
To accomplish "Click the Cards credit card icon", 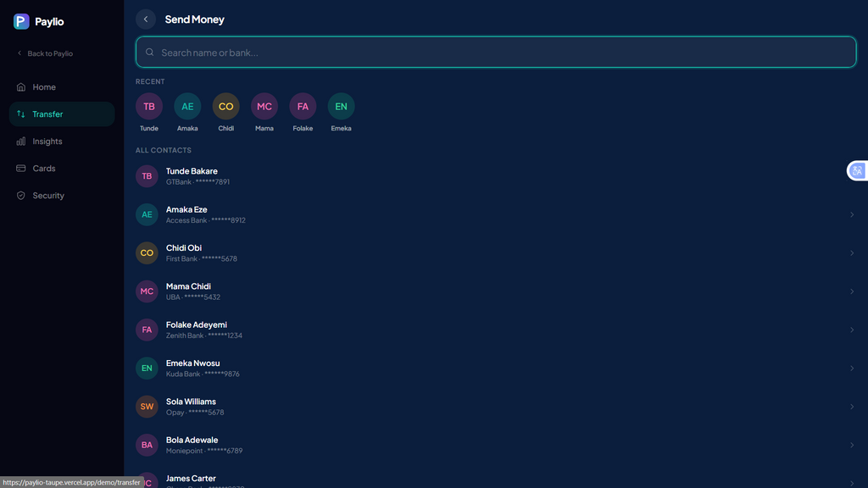I will coord(21,169).
